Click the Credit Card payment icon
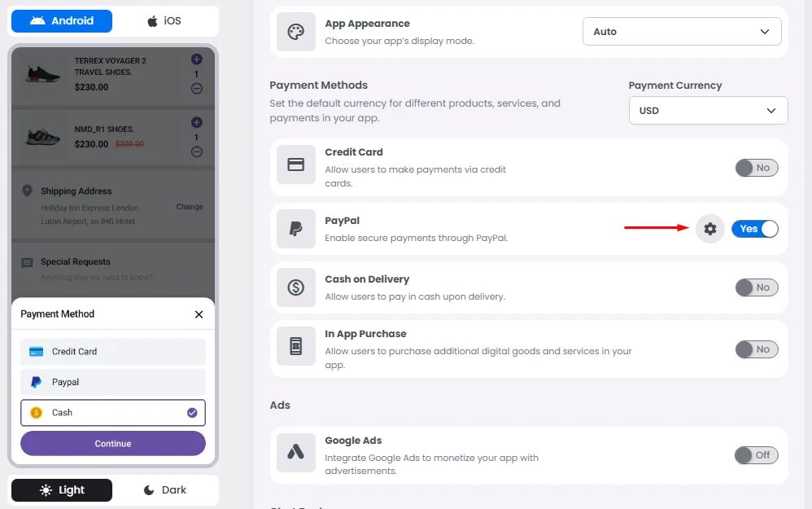 296,165
